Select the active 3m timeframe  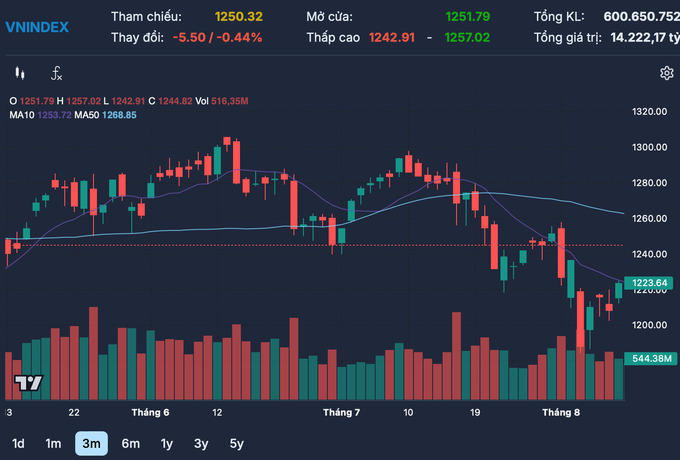pos(91,443)
